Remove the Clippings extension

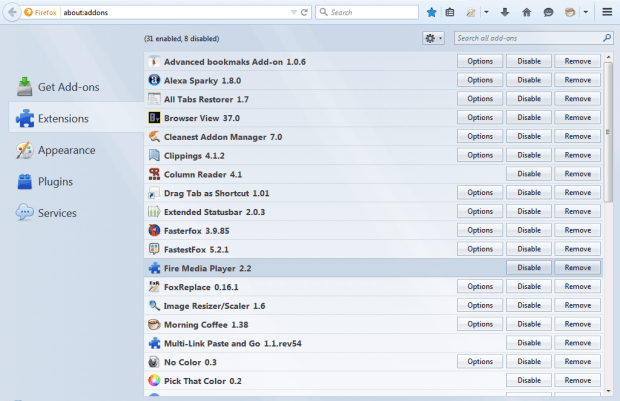[577, 155]
